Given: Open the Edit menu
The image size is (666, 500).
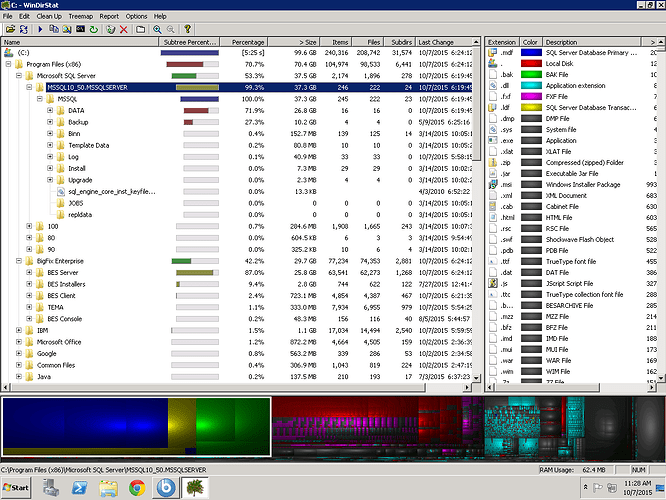Looking at the screenshot, I should tap(24, 16).
